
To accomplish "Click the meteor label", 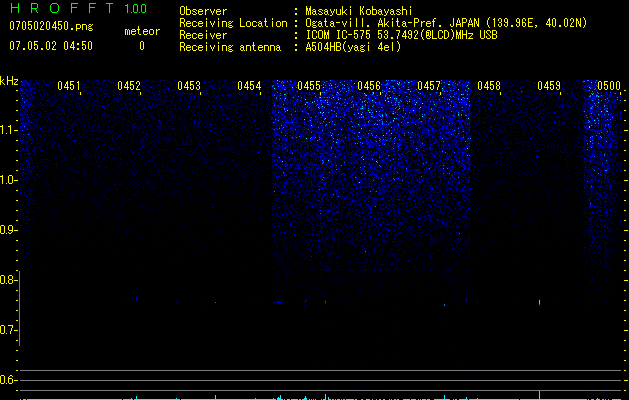I will 142,31.
